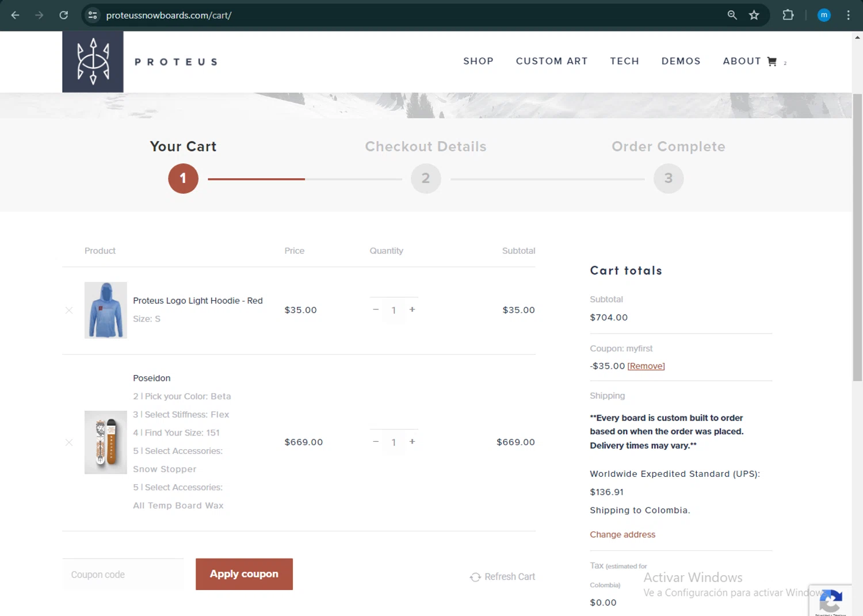Screen dimensions: 863x616
Task: Open the Chrome three-dot menu
Action: (848, 15)
